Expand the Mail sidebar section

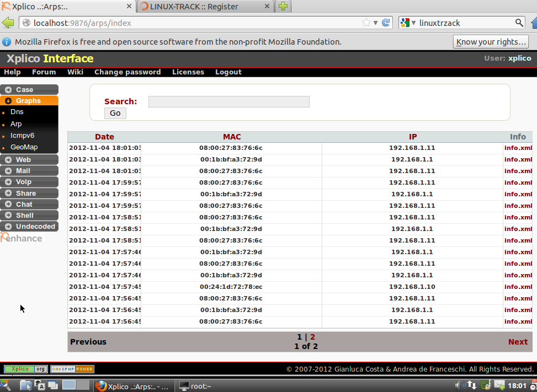pyautogui.click(x=29, y=171)
